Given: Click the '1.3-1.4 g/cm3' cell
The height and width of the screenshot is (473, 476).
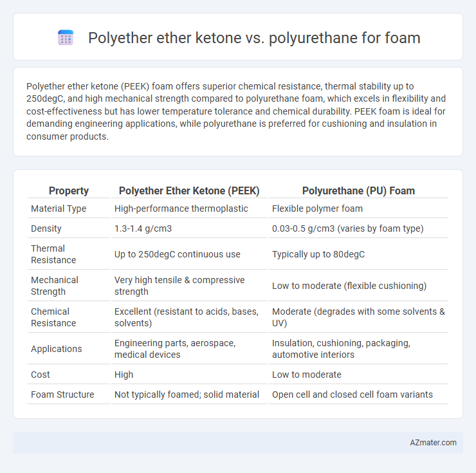Looking at the screenshot, I should click(143, 228).
